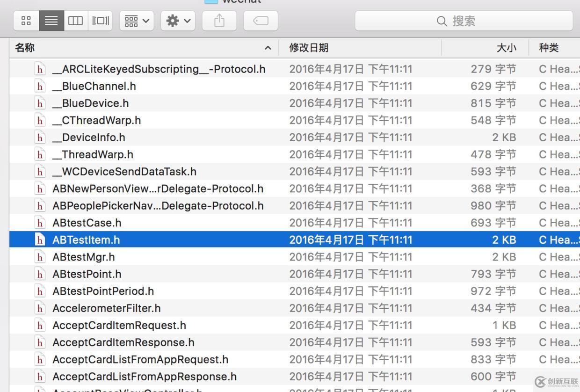Screen dimensions: 580x392
Task: Select the __ThreadWarp.h file
Action: (93, 154)
